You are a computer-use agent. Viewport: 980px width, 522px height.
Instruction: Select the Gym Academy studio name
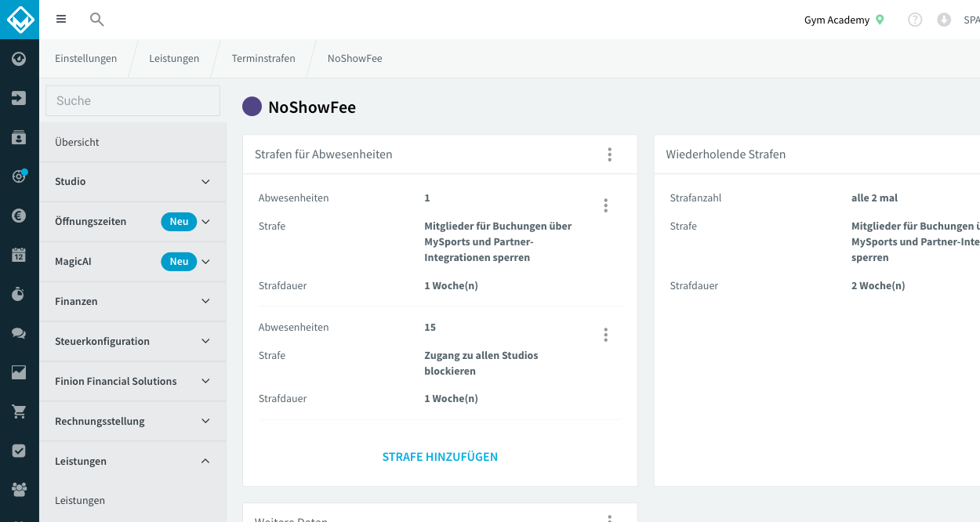coord(837,20)
